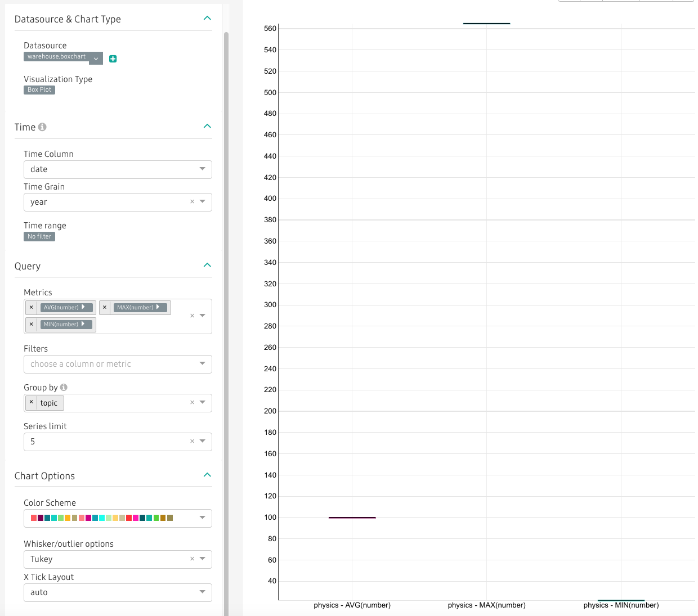Open the Group by dropdown arrow
This screenshot has width=698, height=616.
(203, 402)
